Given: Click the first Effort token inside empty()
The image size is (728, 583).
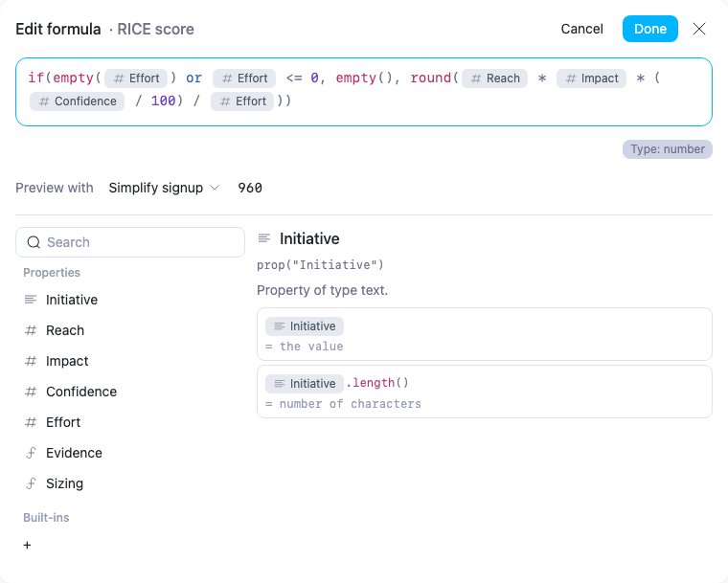Looking at the screenshot, I should [x=136, y=78].
